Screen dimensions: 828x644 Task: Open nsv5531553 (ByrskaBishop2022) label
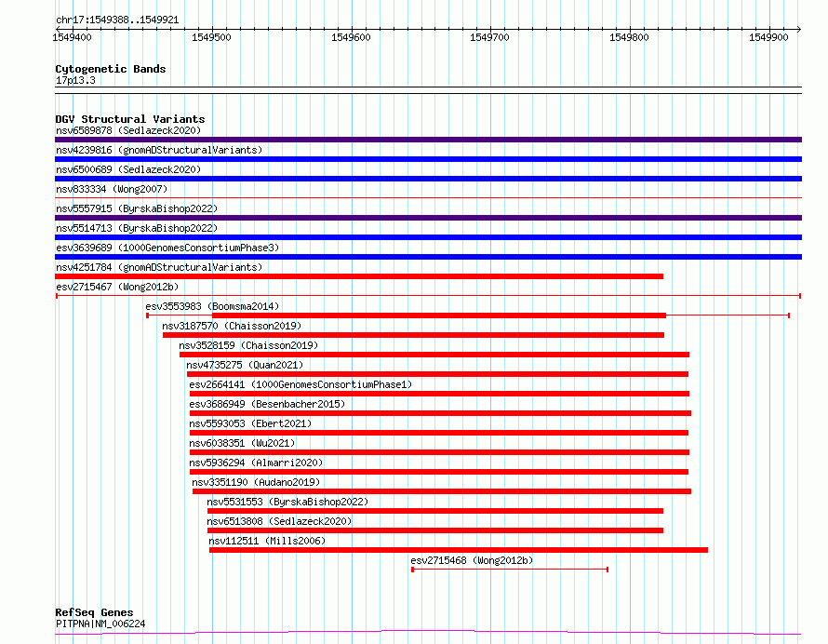[x=287, y=502]
